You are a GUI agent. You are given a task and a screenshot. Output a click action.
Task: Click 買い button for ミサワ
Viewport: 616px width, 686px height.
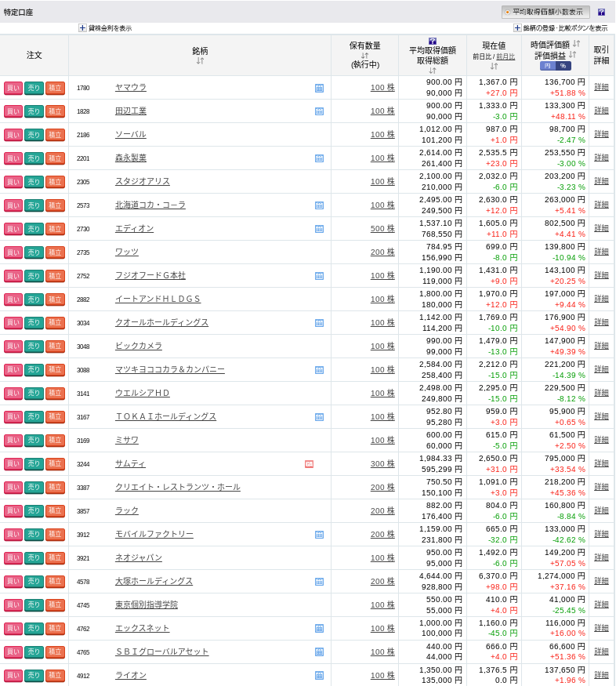(13, 441)
